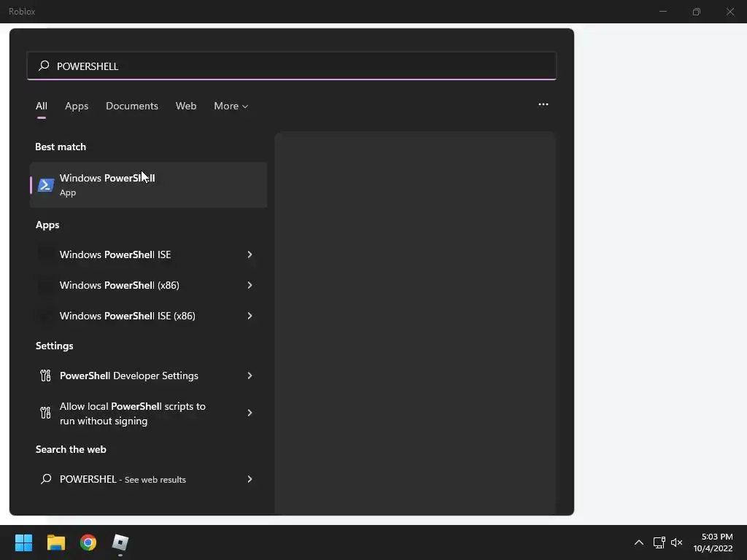Switch to the Apps search tab

(77, 106)
